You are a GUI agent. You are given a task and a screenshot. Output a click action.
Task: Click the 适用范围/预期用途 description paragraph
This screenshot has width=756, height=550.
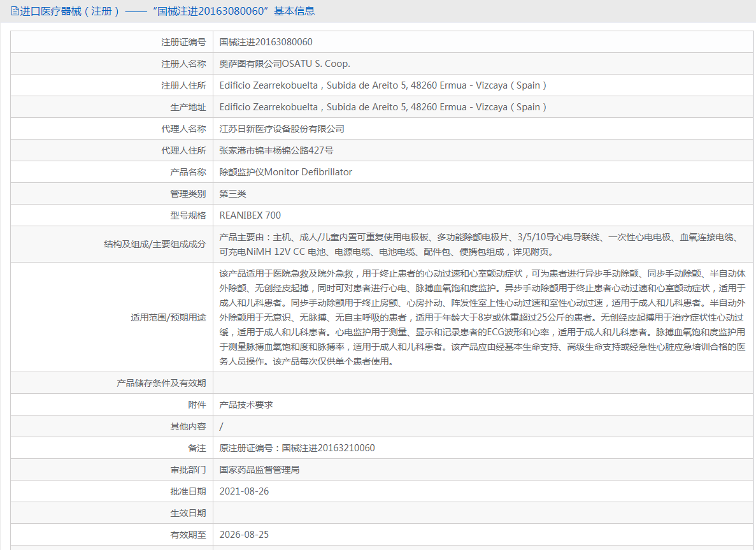(481, 317)
